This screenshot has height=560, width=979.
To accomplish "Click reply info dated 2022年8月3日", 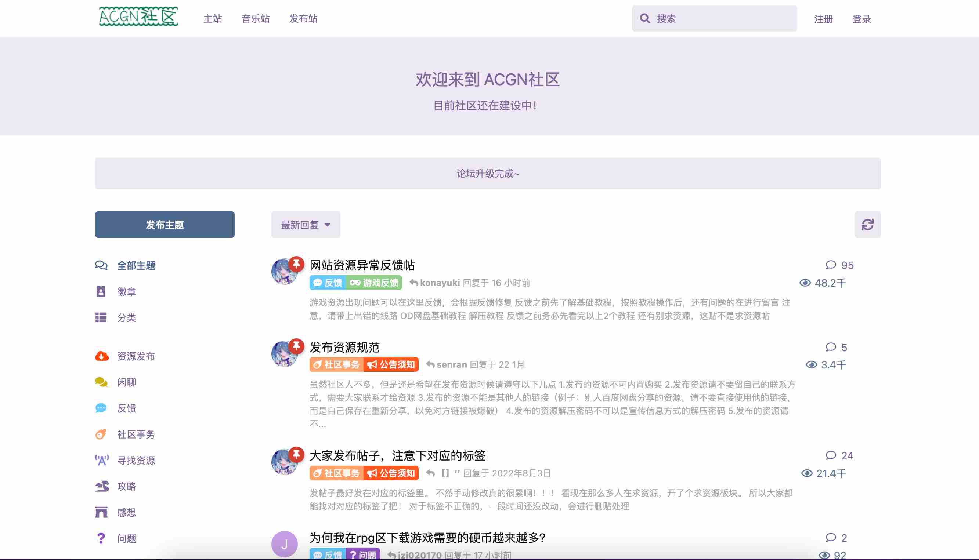I will (x=488, y=473).
